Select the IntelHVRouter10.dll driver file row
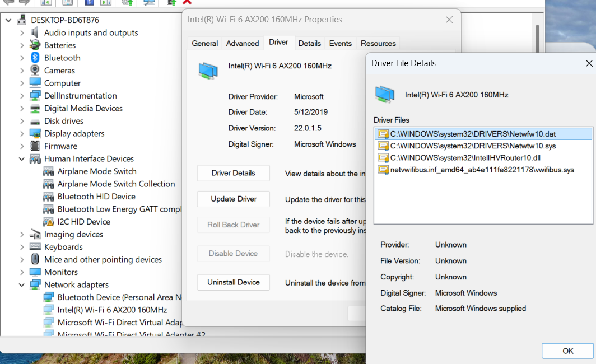596x364 pixels. [x=483, y=158]
